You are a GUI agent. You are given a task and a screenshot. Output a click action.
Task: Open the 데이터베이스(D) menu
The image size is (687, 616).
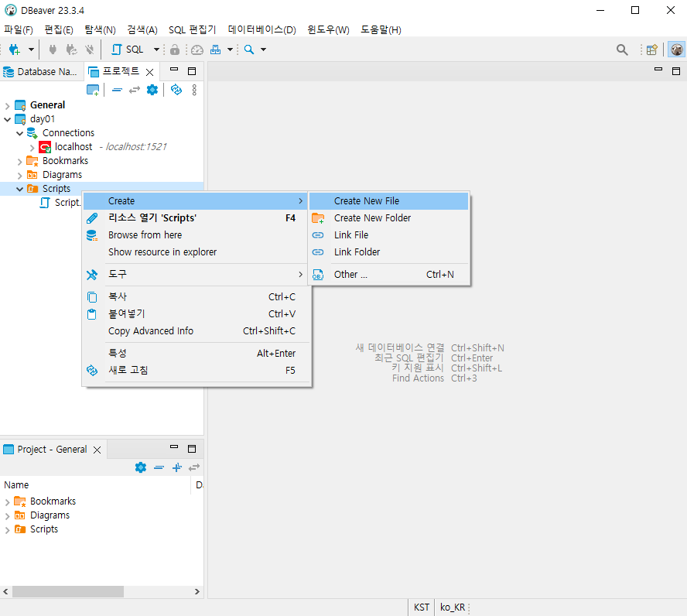point(262,29)
